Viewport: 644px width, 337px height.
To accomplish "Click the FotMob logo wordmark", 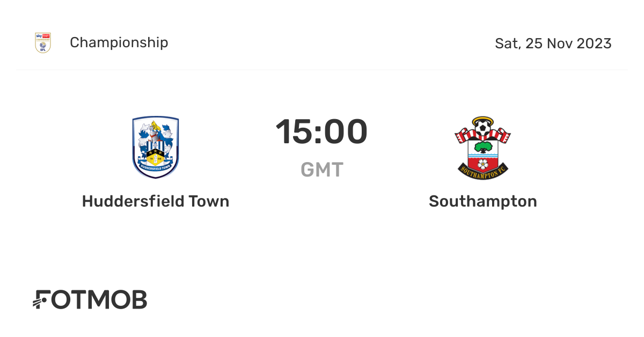I will 90,300.
